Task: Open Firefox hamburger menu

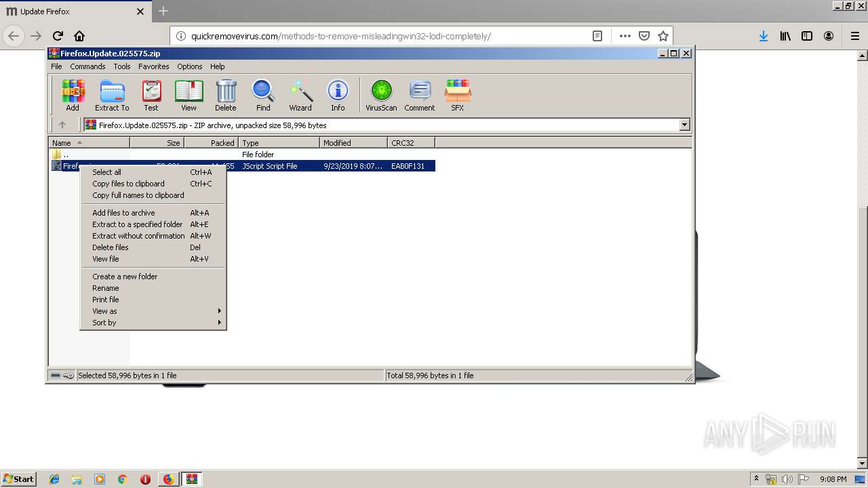Action: tap(854, 36)
